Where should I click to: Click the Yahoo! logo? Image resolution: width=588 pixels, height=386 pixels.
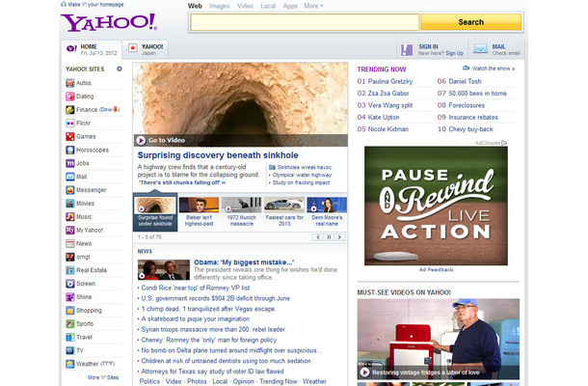(x=109, y=22)
